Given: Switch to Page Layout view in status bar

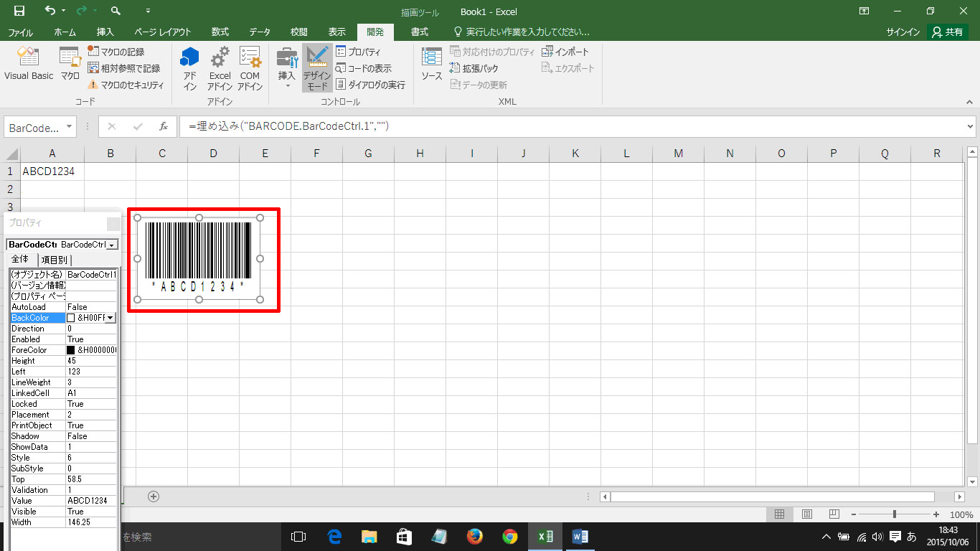Looking at the screenshot, I should click(806, 514).
